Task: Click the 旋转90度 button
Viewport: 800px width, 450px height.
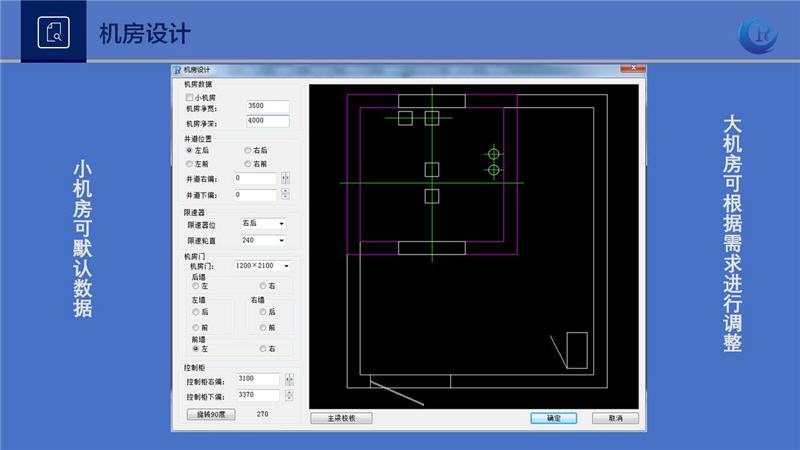Action: click(x=211, y=414)
